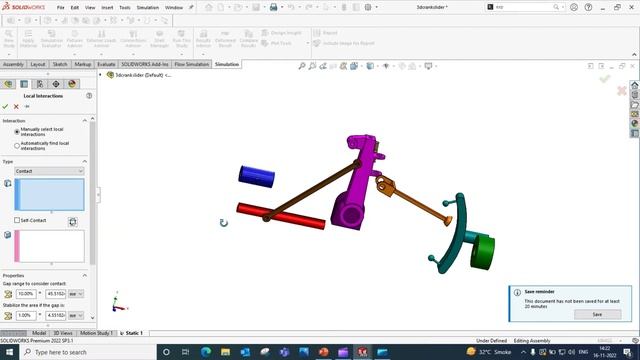Viewport: 640px width, 360px height.
Task: Click the pink set 2 selection box
Action: point(49,246)
